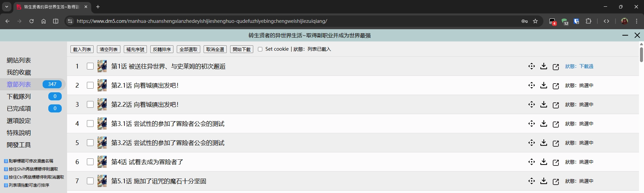The image size is (644, 193).
Task: Click the download icon for 第4话 row
Action: 543,162
